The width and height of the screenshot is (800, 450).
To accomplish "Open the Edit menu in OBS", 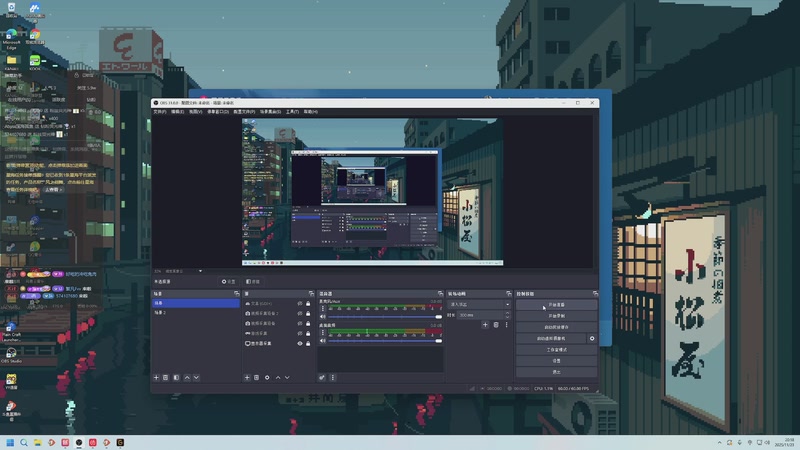I will pyautogui.click(x=178, y=112).
